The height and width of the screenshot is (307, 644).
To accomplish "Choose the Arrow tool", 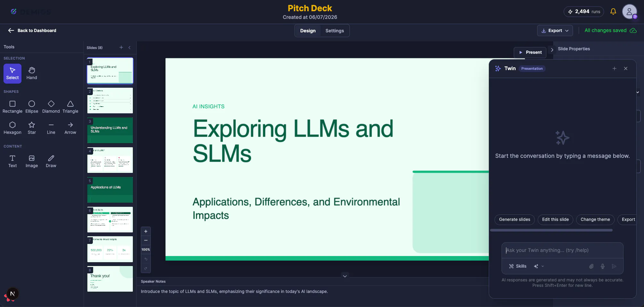I will (70, 128).
